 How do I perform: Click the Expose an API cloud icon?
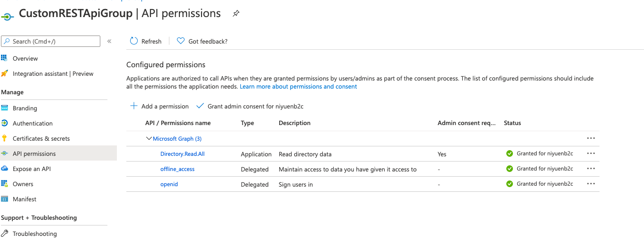pyautogui.click(x=4, y=169)
